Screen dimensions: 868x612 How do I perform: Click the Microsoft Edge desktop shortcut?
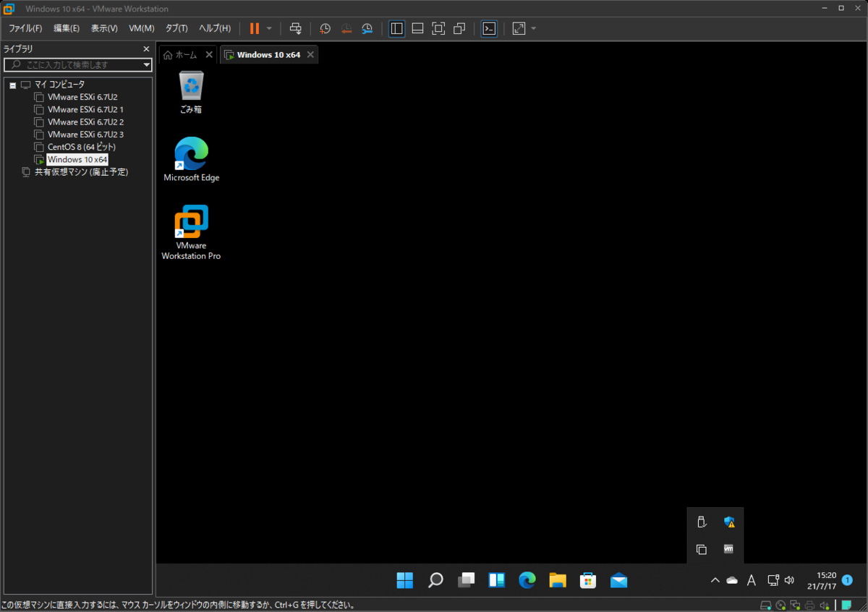tap(191, 158)
